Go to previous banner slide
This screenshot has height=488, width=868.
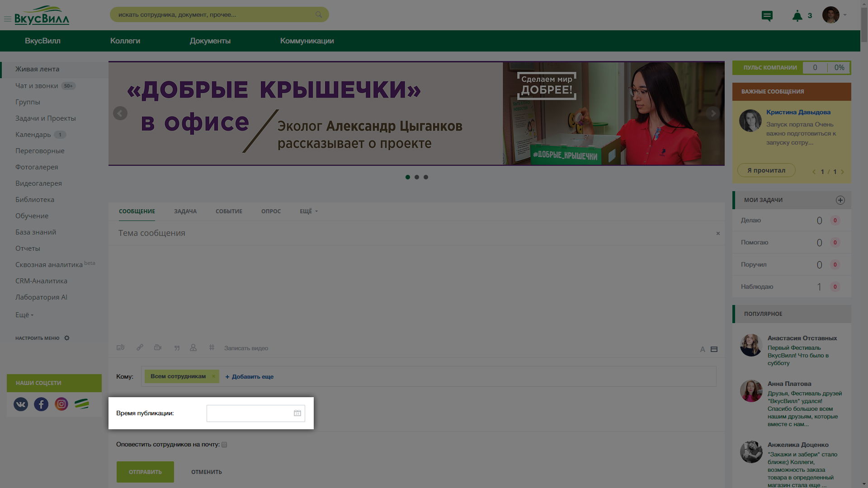click(x=120, y=113)
